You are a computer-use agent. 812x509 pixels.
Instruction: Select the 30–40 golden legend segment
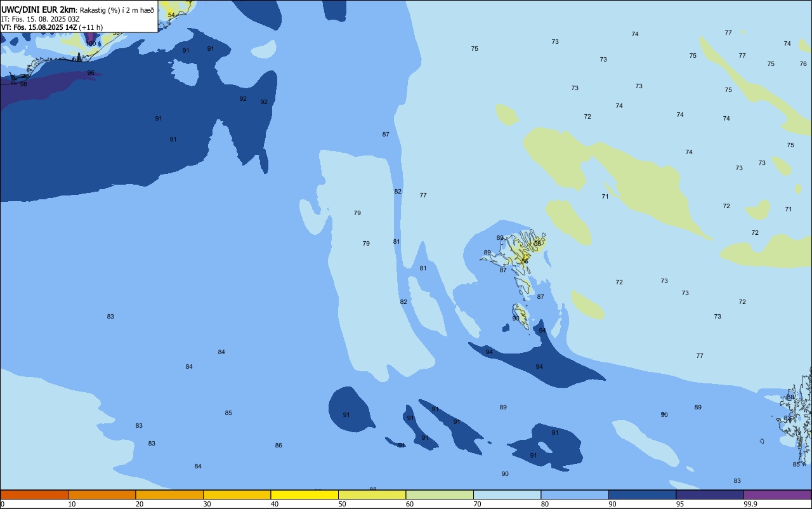237,494
